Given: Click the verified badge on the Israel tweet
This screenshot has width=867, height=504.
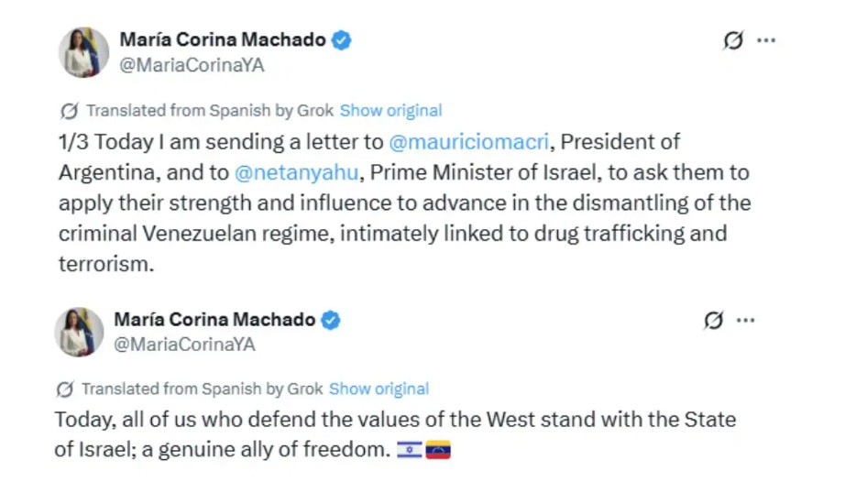Looking at the screenshot, I should [x=331, y=320].
